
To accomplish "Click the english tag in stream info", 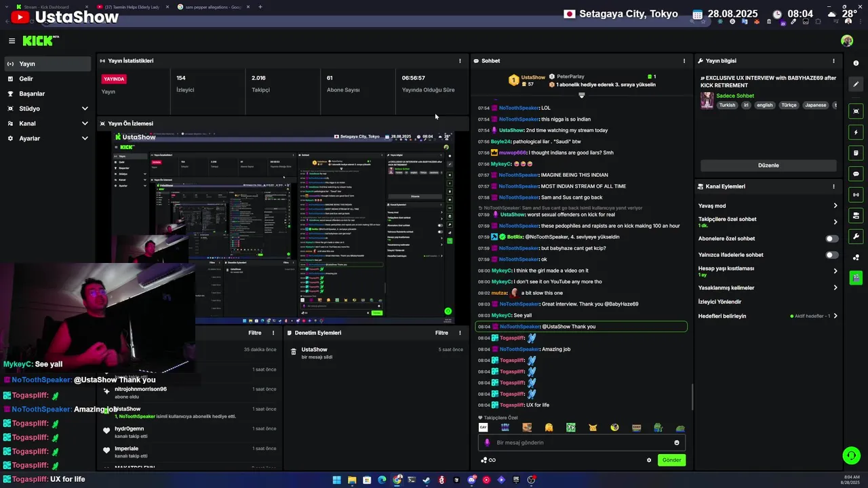I will pos(764,105).
